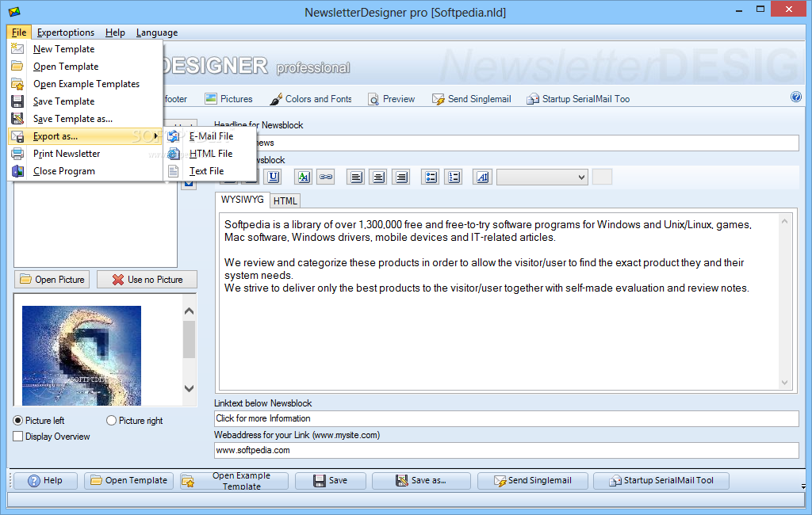Click the bottom Open Template button
This screenshot has width=812, height=515.
[129, 480]
